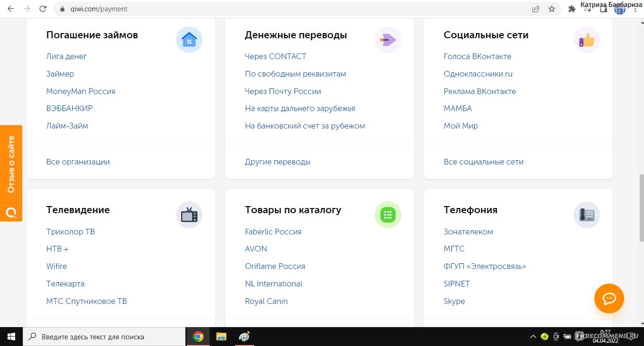644x346 pixels.
Task: Open the 'Мой Мир' link
Action: (461, 126)
